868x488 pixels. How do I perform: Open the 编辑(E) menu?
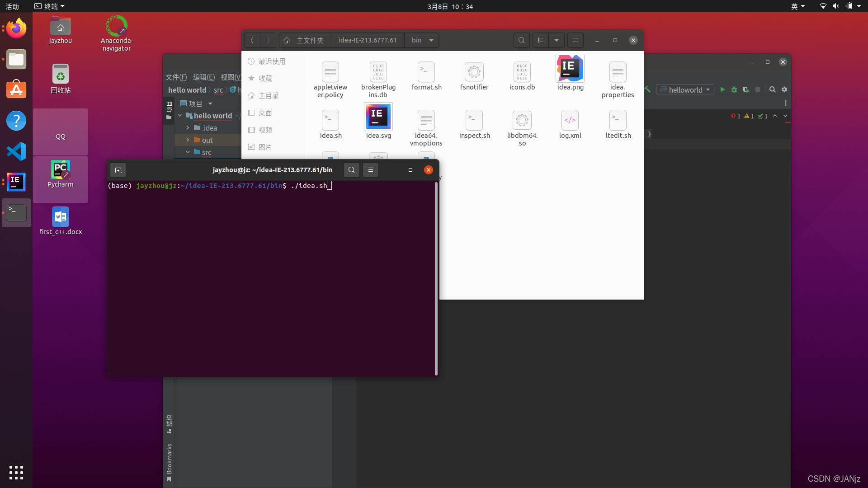point(204,77)
